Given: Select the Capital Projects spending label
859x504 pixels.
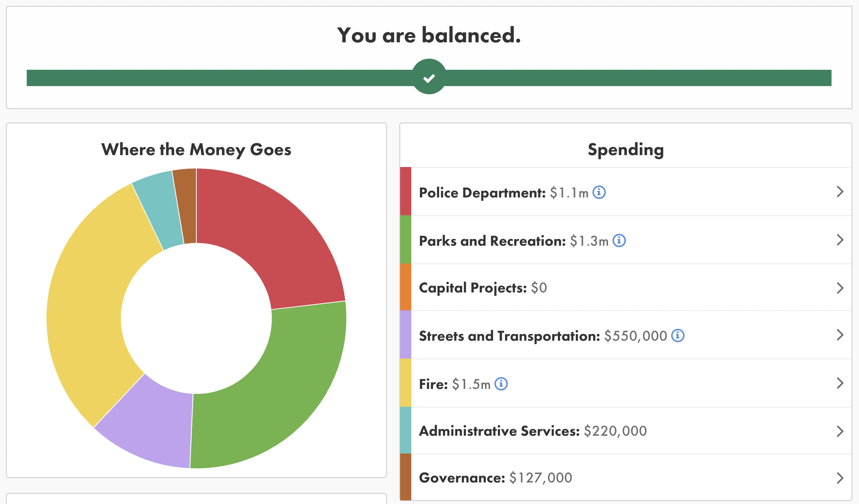Looking at the screenshot, I should [x=473, y=288].
